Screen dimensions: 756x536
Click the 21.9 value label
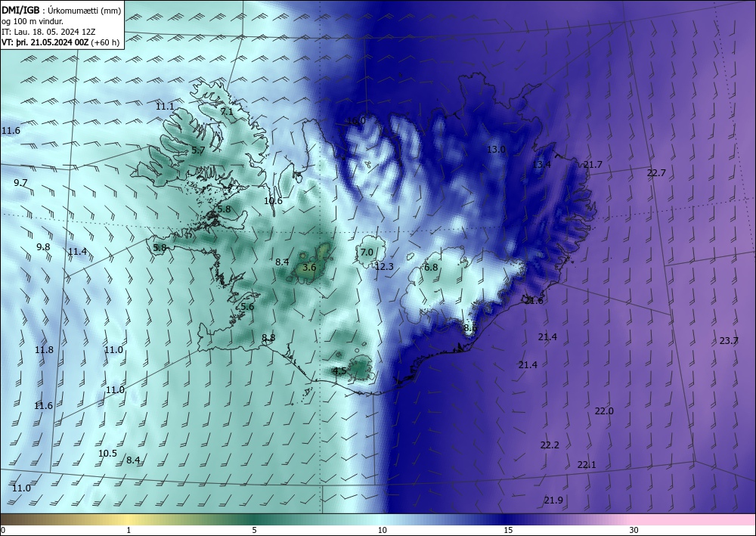tap(553, 500)
